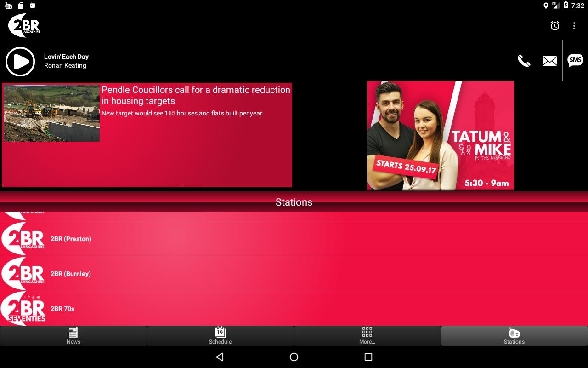588x368 pixels.
Task: Read the 165 houses news summary
Action: point(182,113)
